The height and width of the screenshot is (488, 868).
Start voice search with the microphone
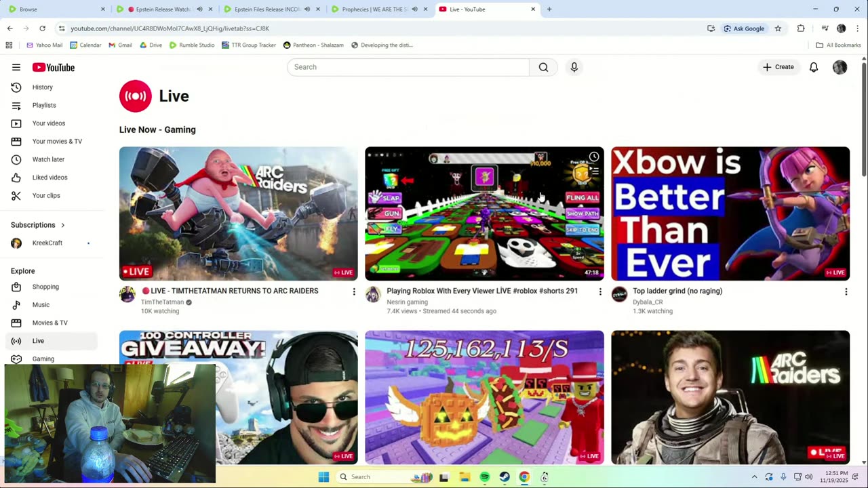[574, 67]
